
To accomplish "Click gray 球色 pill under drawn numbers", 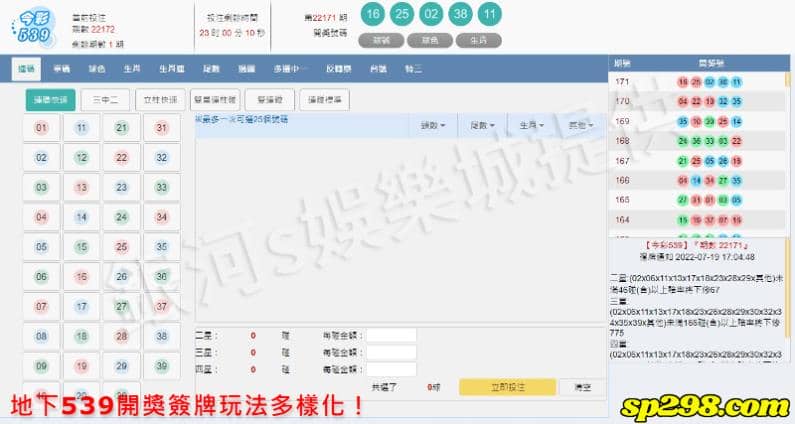I will point(430,40).
